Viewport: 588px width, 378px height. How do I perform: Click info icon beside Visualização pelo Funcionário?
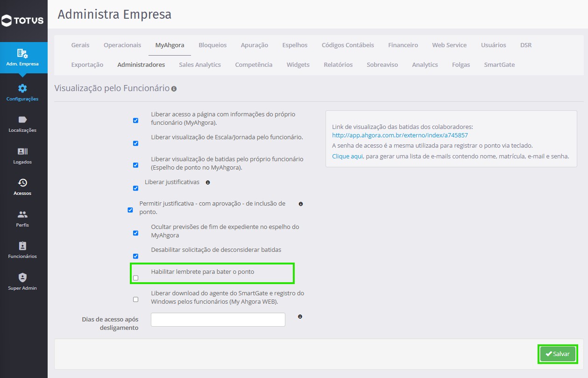(174, 88)
